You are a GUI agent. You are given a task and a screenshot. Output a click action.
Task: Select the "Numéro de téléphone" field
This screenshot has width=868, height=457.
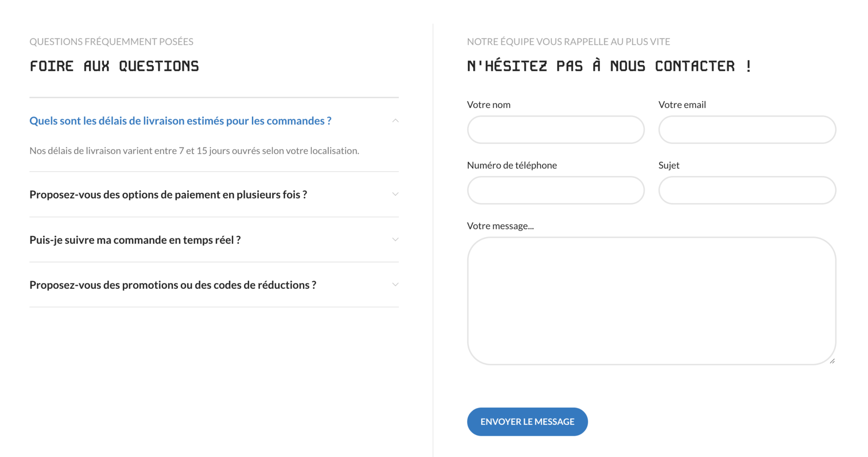coord(556,190)
